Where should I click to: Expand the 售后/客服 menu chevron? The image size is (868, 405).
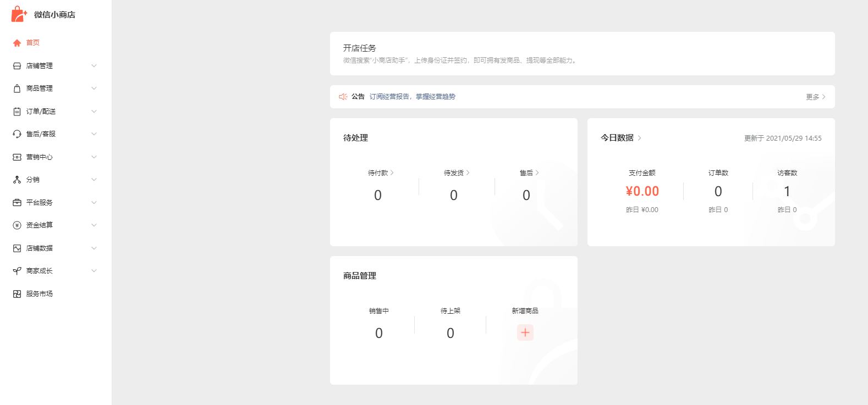point(94,134)
